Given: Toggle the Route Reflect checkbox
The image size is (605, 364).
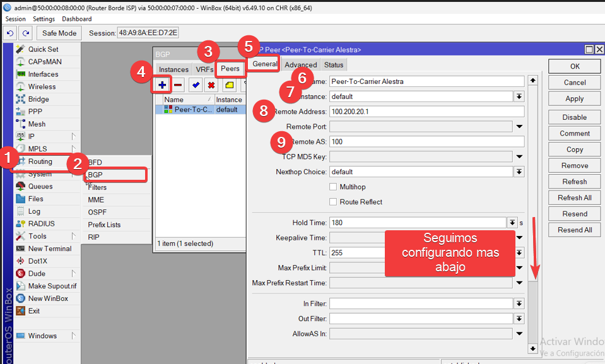Looking at the screenshot, I should 333,202.
